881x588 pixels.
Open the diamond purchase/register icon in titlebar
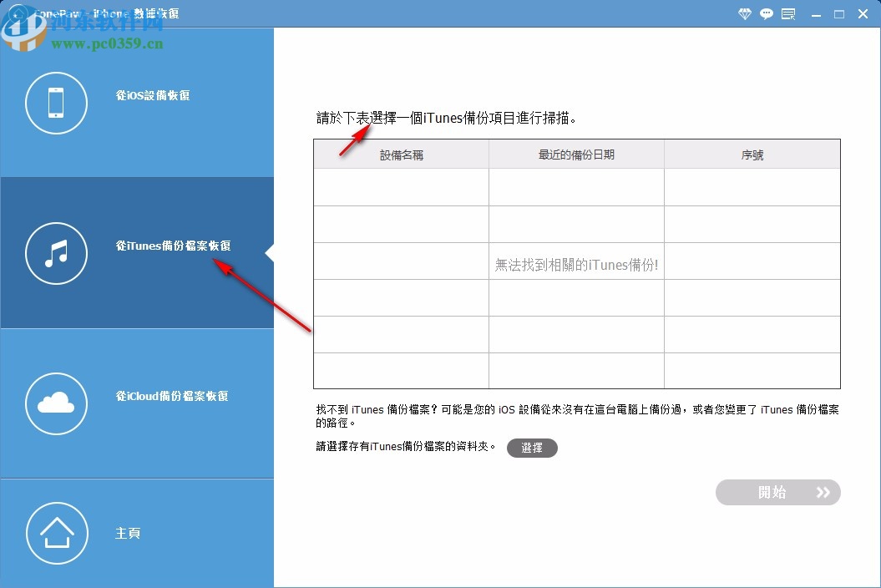tap(744, 13)
